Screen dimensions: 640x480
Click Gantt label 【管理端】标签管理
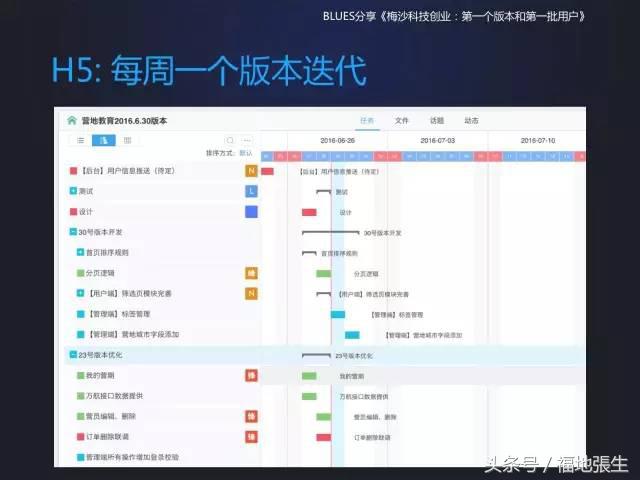point(397,315)
